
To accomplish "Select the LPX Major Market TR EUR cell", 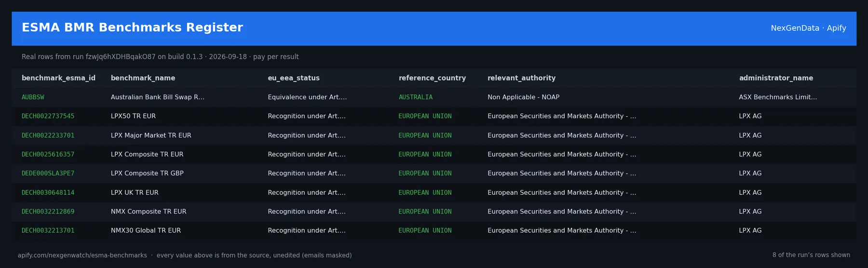I will pos(151,135).
